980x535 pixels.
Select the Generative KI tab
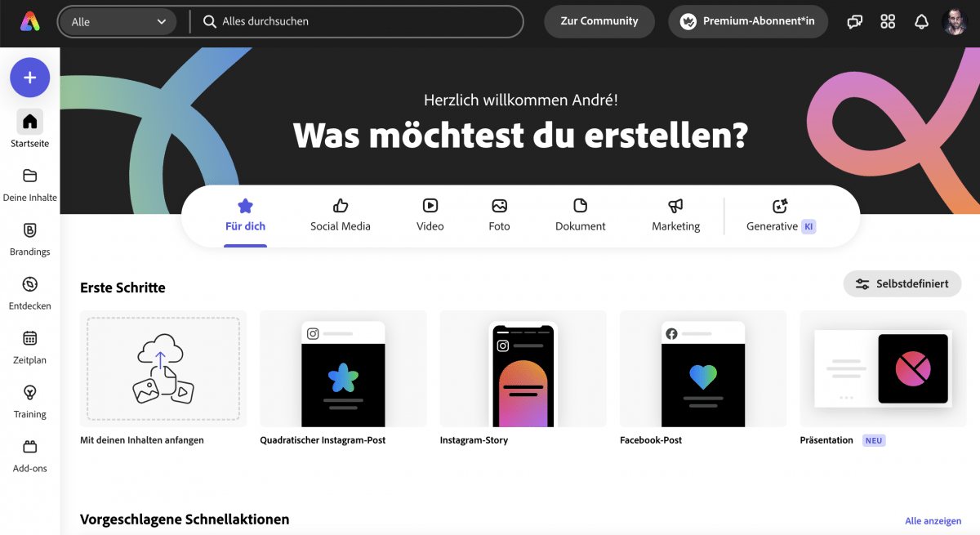click(x=780, y=216)
